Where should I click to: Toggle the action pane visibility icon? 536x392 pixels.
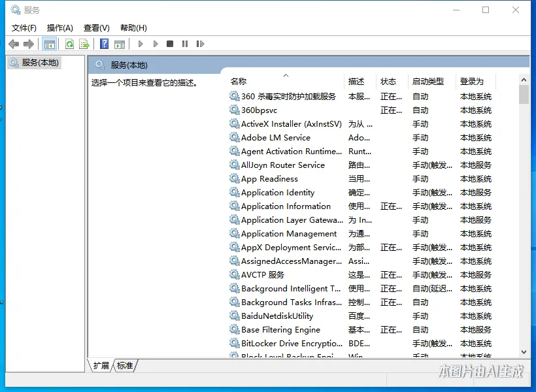click(x=119, y=44)
